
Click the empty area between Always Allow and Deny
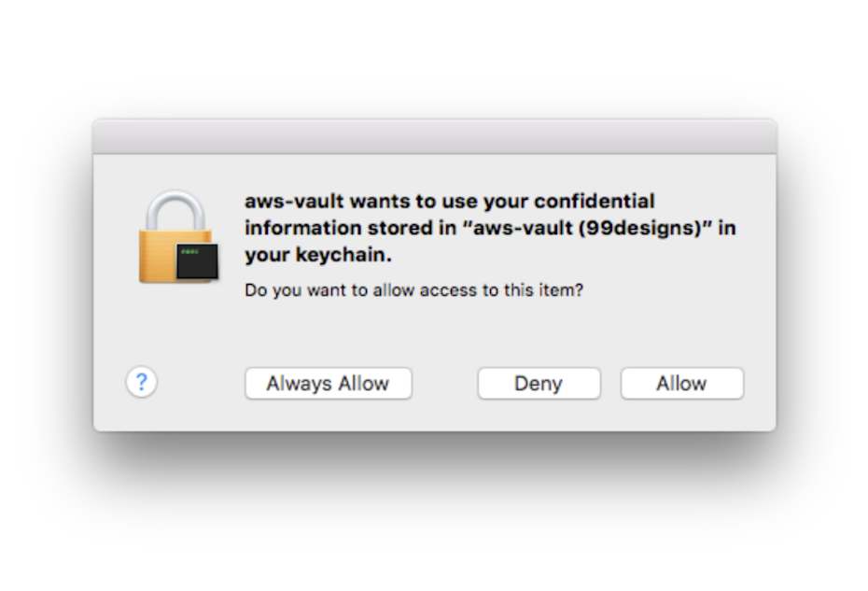(444, 383)
